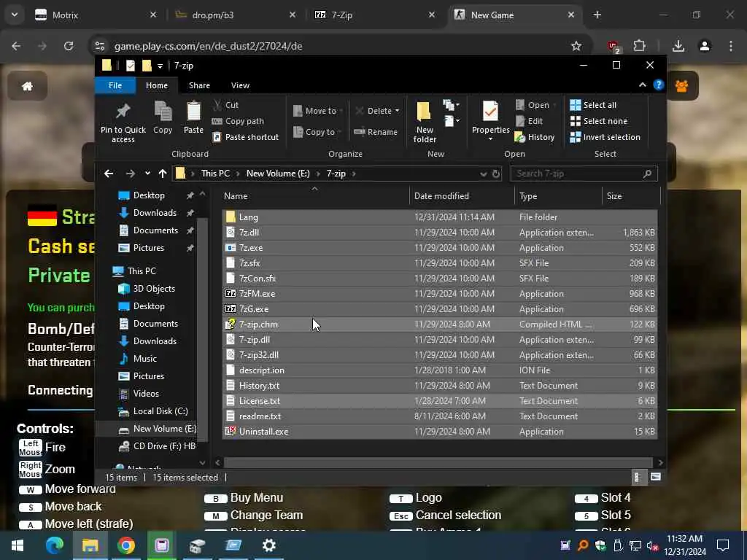This screenshot has height=560, width=747.
Task: Click Rename in Organize group
Action: [376, 132]
